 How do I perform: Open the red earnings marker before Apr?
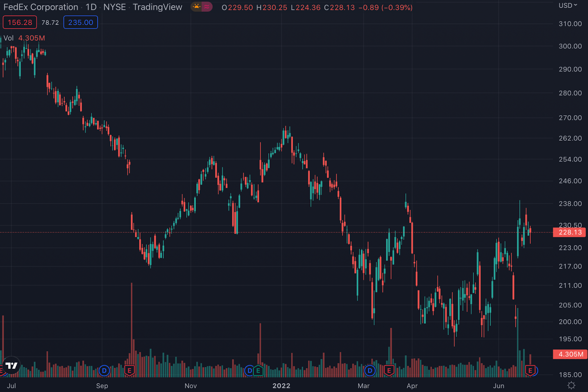click(389, 371)
